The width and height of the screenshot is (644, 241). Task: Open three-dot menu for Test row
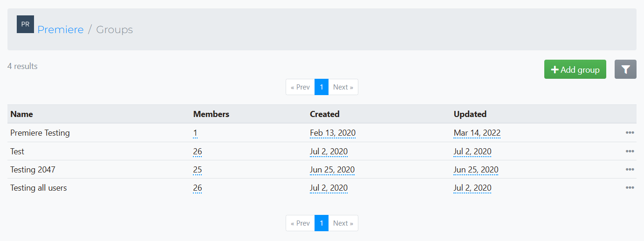click(x=630, y=151)
